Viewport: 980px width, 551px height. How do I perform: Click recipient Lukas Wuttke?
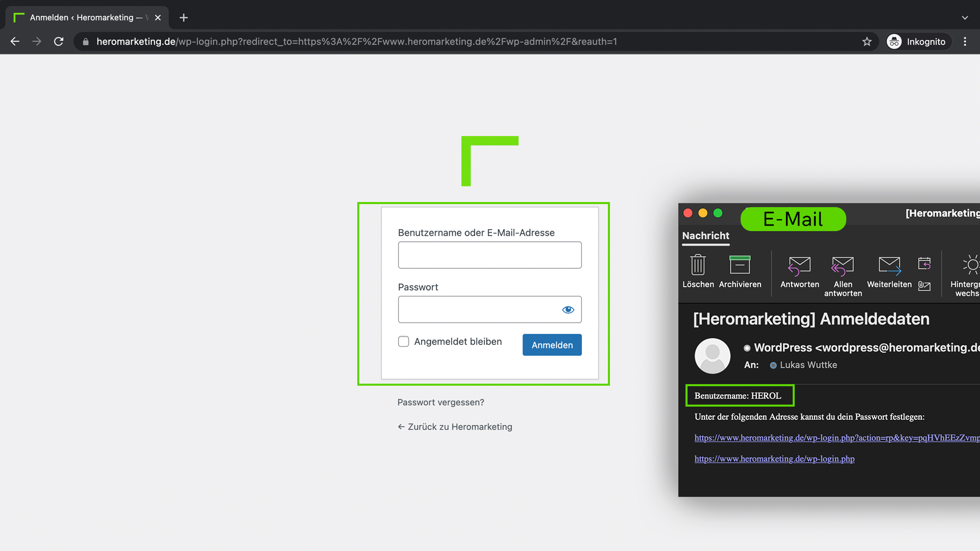pos(808,365)
